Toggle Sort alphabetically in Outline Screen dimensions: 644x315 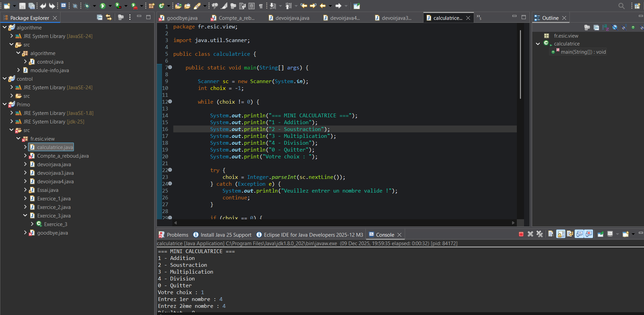pyautogui.click(x=605, y=27)
